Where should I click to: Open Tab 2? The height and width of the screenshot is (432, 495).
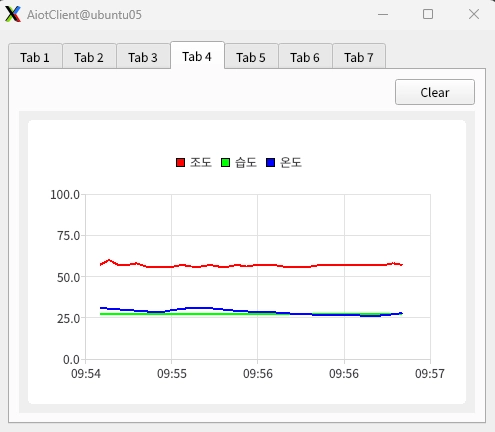(x=89, y=56)
